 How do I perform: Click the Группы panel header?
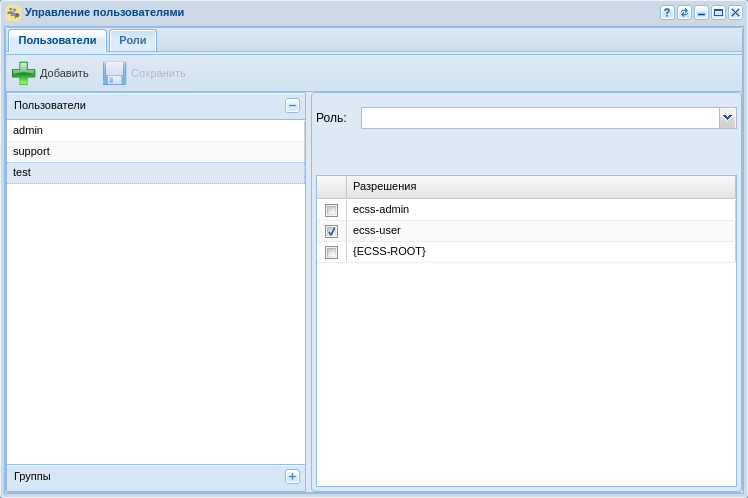(156, 477)
